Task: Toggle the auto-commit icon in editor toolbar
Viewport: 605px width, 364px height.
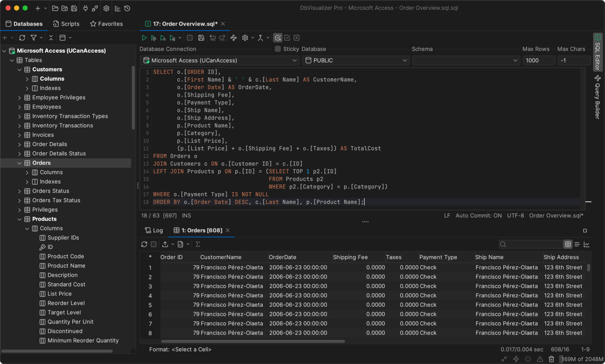Action: pos(278,38)
